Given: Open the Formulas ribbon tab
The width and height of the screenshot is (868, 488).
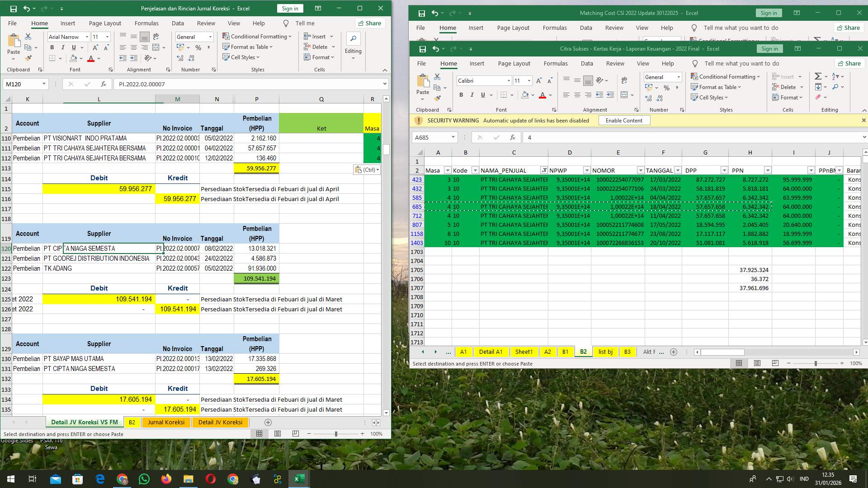Looking at the screenshot, I should [146, 23].
